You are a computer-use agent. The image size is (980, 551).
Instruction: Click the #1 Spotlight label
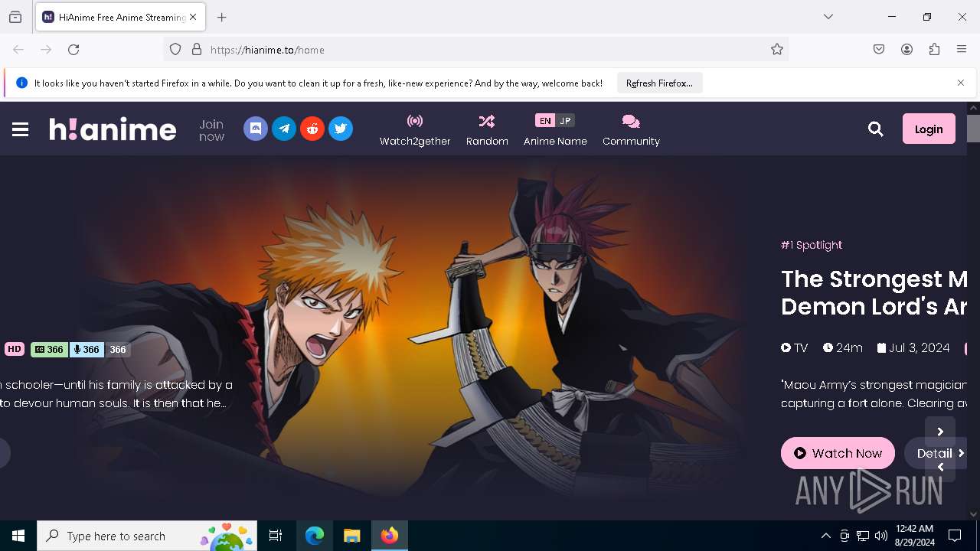point(812,245)
